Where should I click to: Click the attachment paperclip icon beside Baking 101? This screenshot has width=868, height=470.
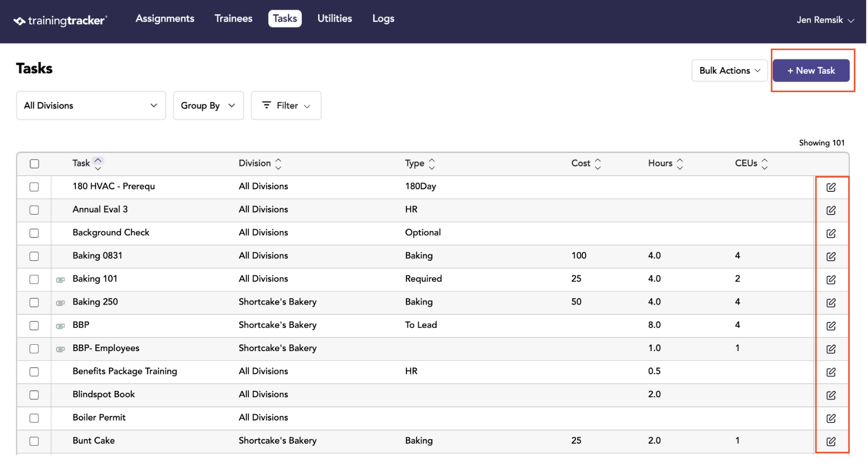pos(60,280)
